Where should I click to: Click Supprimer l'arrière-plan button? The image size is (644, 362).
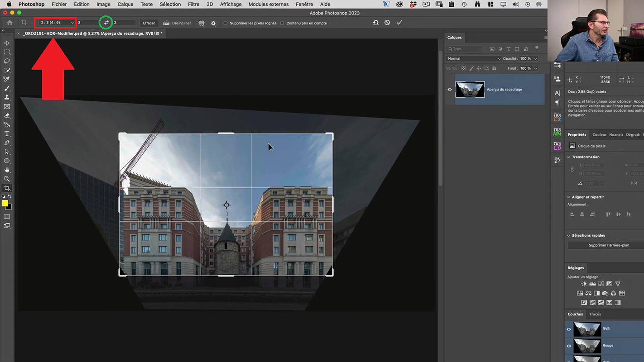click(x=609, y=245)
